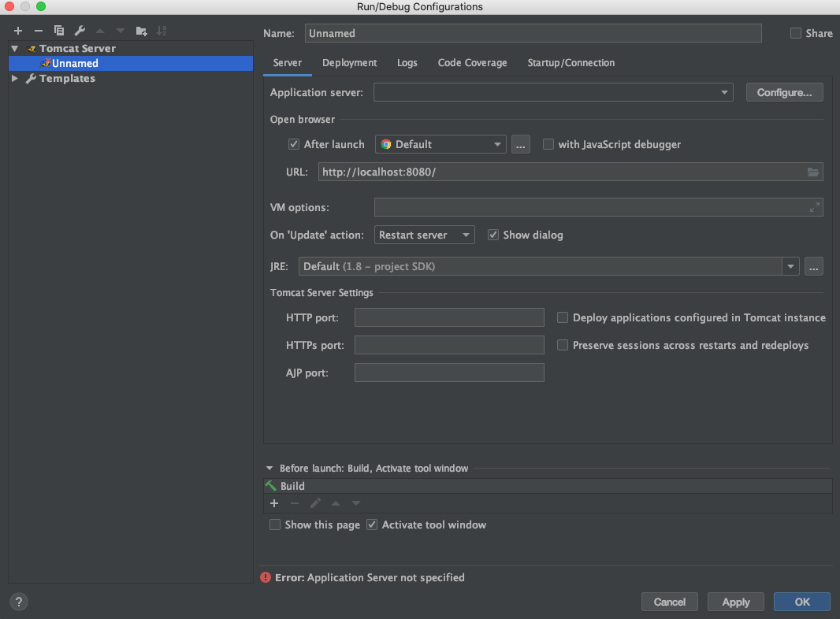Click the AJP port field
The image size is (840, 619).
(x=449, y=373)
